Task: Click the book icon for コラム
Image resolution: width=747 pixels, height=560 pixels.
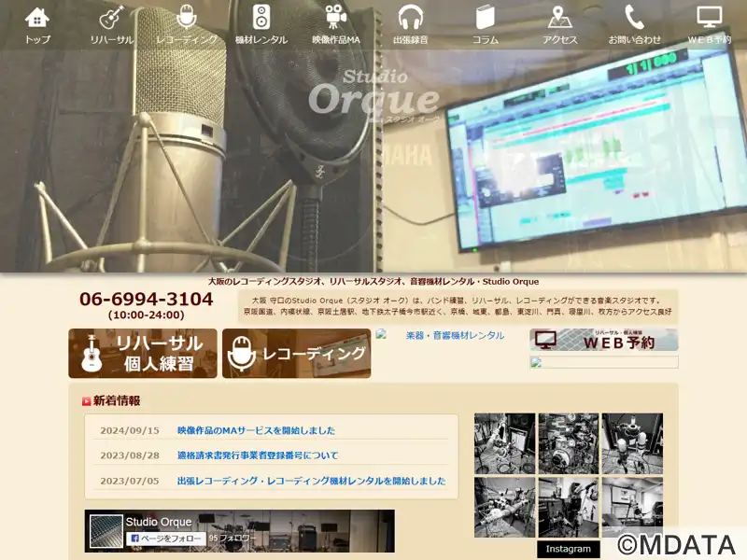Action: coord(486,17)
